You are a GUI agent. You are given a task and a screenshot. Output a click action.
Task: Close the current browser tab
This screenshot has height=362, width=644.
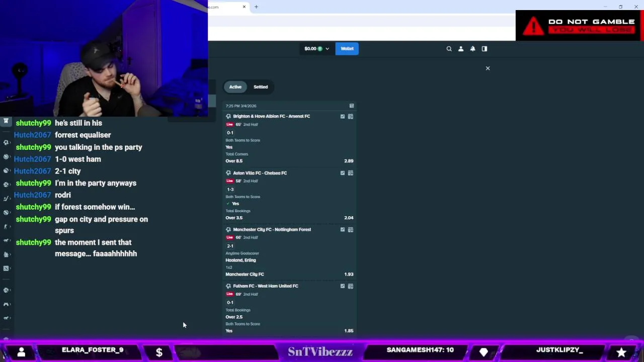[x=244, y=7]
